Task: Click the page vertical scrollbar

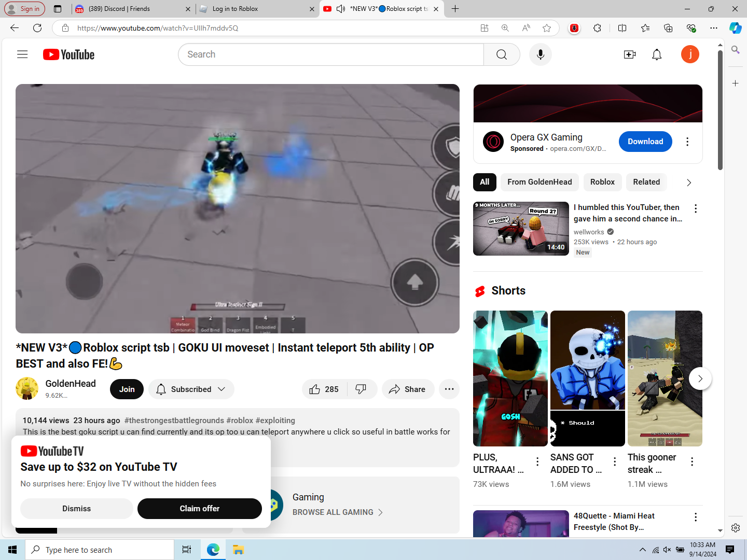Action: tap(720, 110)
